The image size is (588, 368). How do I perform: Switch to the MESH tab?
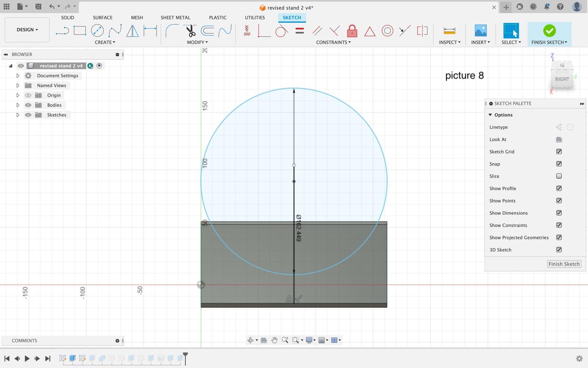pos(137,18)
